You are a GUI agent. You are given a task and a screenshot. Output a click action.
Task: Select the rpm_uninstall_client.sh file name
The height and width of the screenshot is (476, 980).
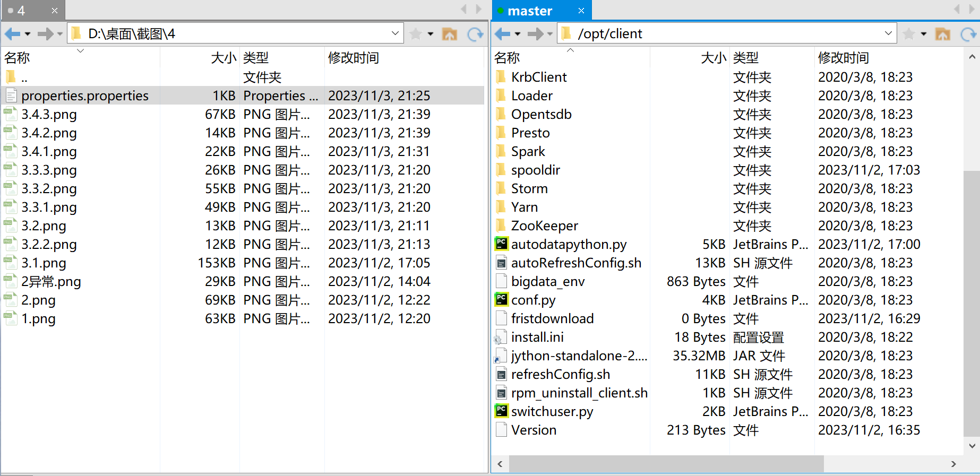tap(579, 393)
